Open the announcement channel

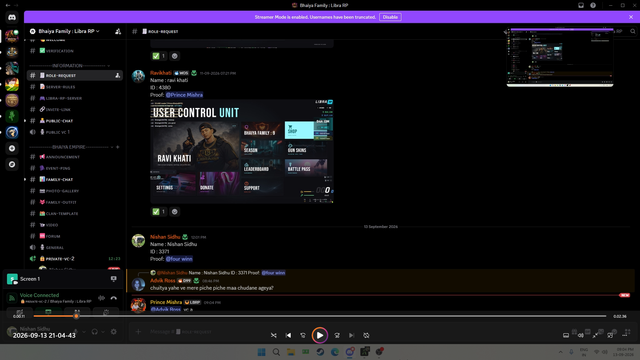coord(75,157)
